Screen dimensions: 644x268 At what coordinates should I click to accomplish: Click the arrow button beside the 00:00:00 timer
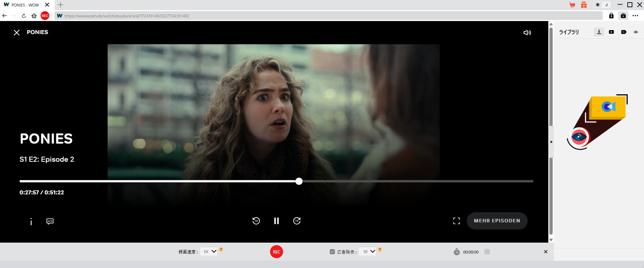click(x=487, y=252)
